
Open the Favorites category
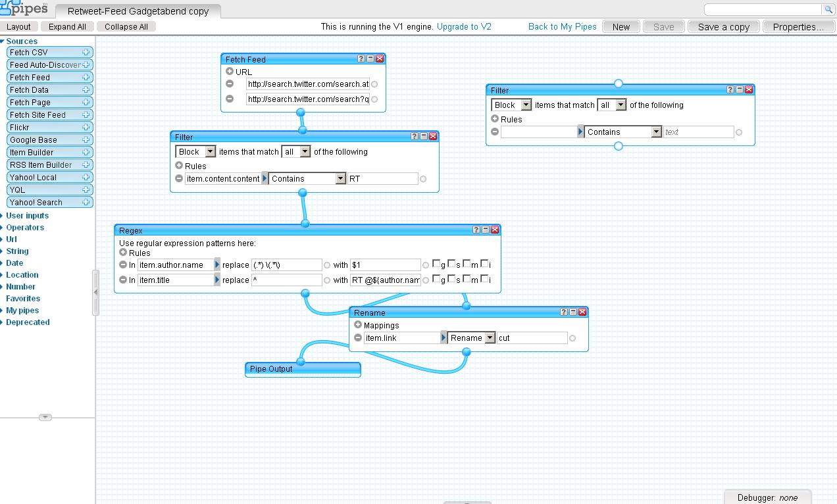coord(23,299)
